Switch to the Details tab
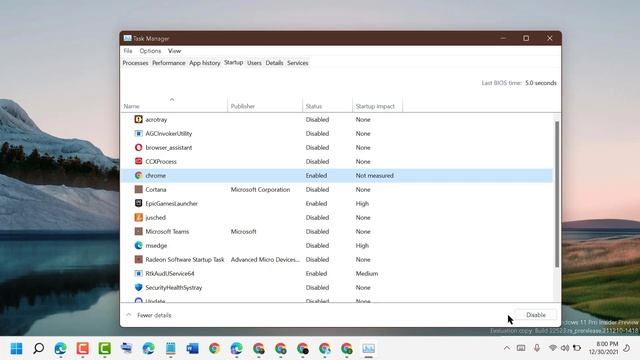 click(x=274, y=63)
